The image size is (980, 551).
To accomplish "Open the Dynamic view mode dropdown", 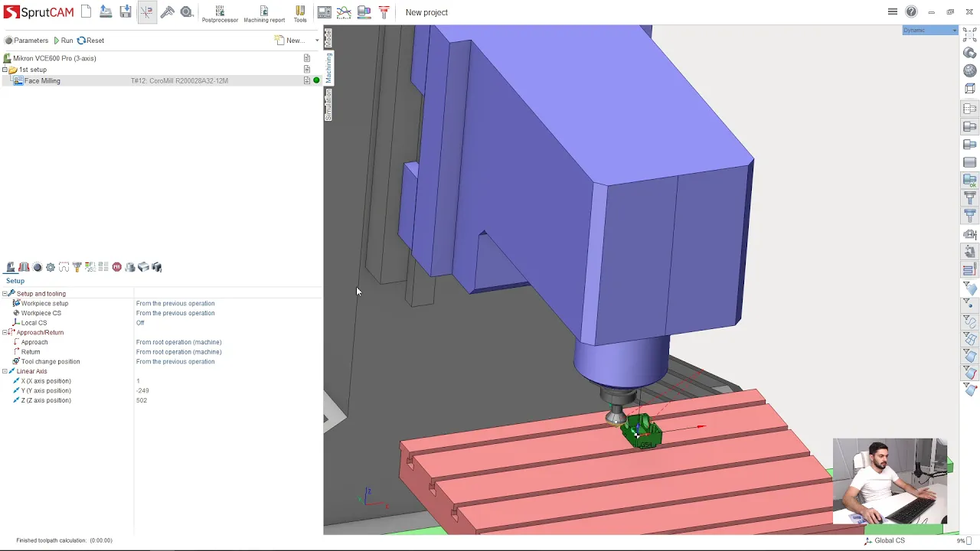I will click(930, 31).
